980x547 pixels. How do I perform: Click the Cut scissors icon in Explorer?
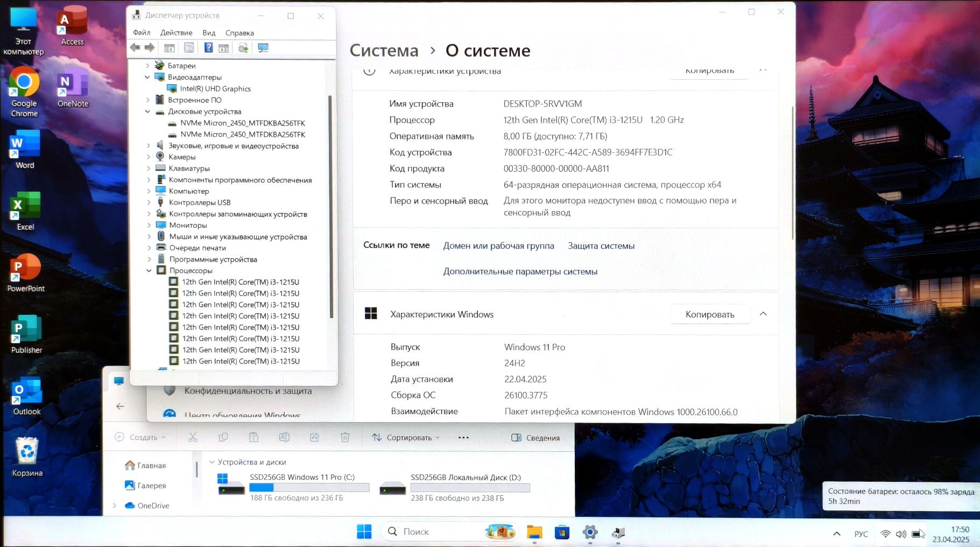(x=193, y=437)
